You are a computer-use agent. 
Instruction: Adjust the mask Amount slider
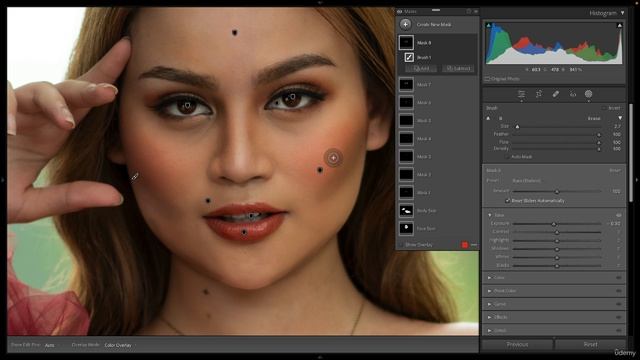[557, 191]
